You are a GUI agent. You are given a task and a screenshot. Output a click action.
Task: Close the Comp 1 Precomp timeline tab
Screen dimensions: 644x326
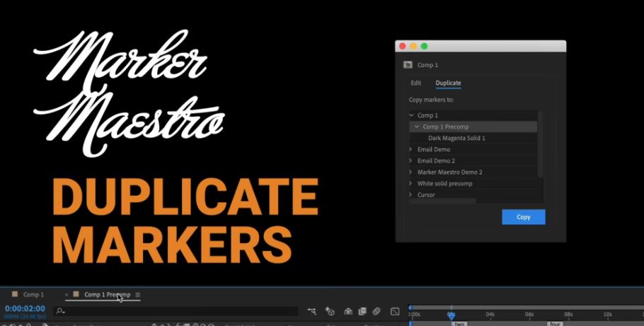tap(67, 295)
